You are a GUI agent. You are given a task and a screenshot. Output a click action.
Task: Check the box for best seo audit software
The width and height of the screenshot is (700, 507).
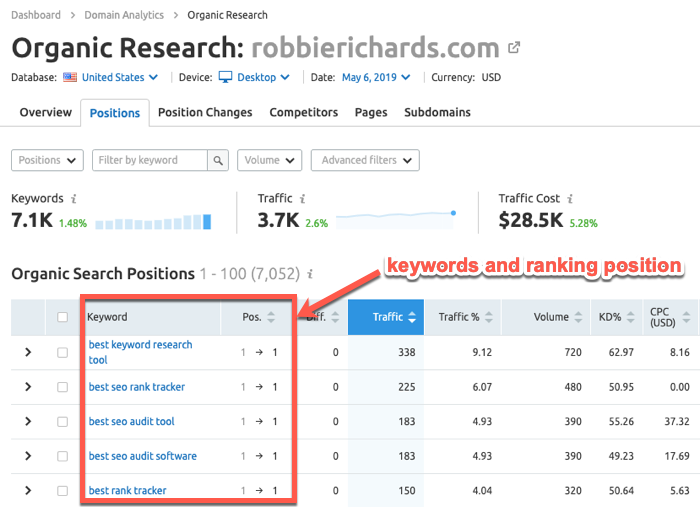click(62, 456)
